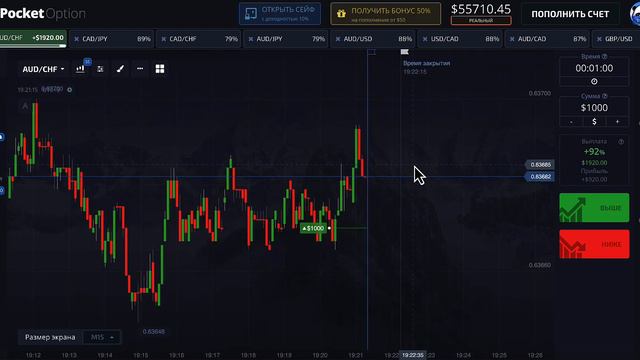Viewport: 640px width, 360px height.
Task: Close the CAD/CHF asset tab
Action: [x=164, y=39]
